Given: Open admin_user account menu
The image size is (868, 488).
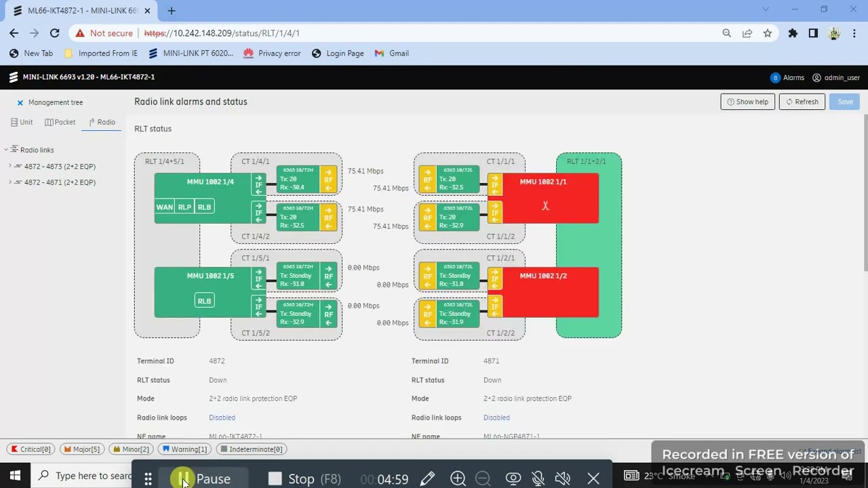Looking at the screenshot, I should coord(836,77).
